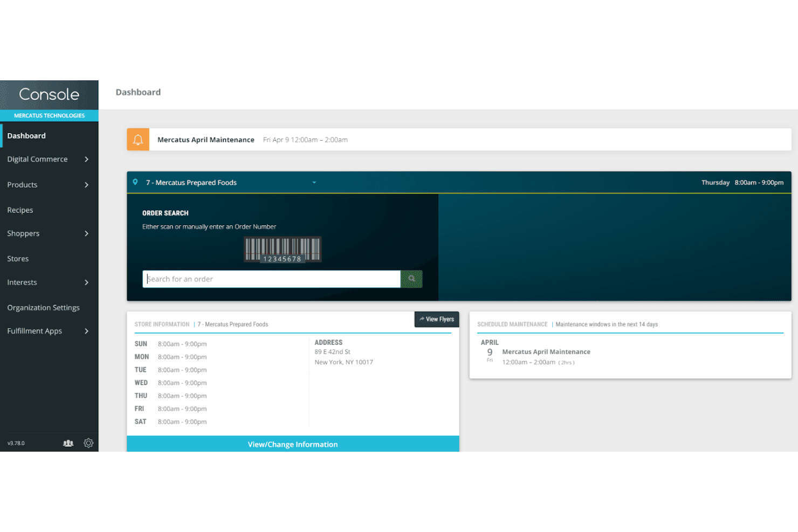Click the sample barcode image 12345678
798x532 pixels.
(x=283, y=250)
